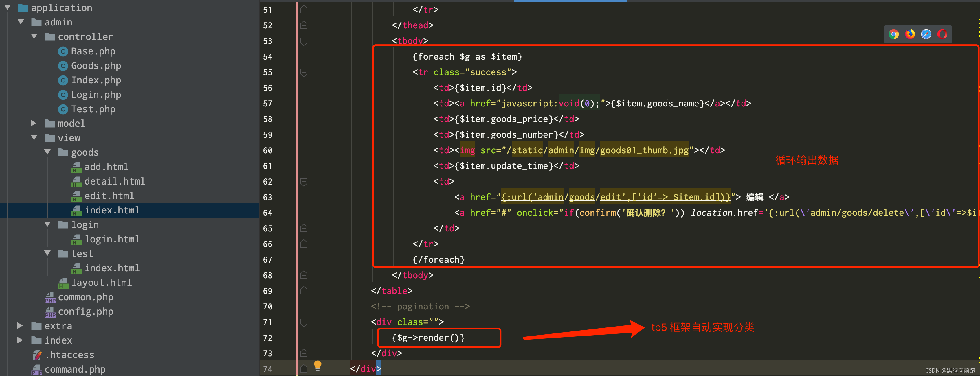Open preview in Safari browser icon
Image resolution: width=980 pixels, height=376 pixels.
tap(926, 35)
